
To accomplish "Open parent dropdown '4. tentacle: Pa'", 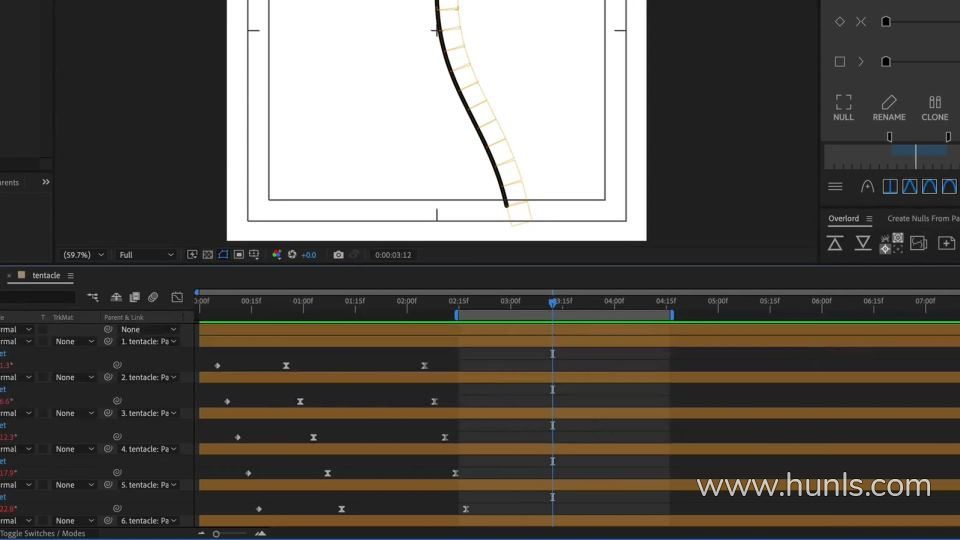I will point(148,449).
